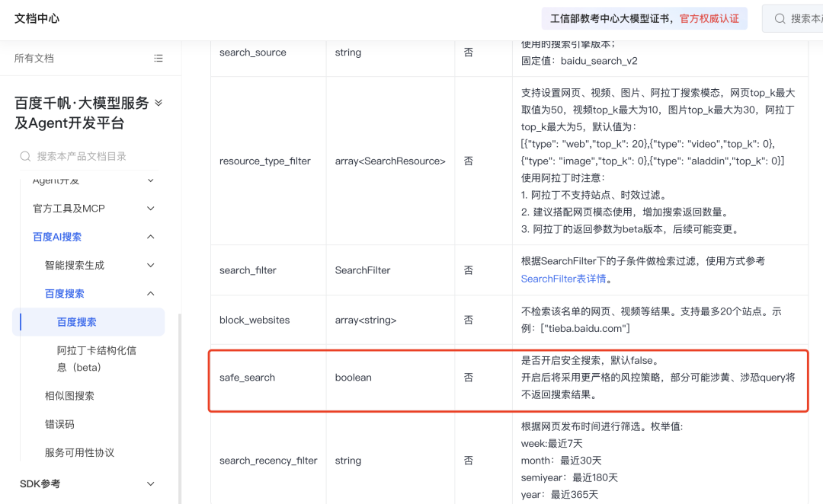The width and height of the screenshot is (823, 504).
Task: Expand the 官方工具及MCP chevron
Action: 151,208
